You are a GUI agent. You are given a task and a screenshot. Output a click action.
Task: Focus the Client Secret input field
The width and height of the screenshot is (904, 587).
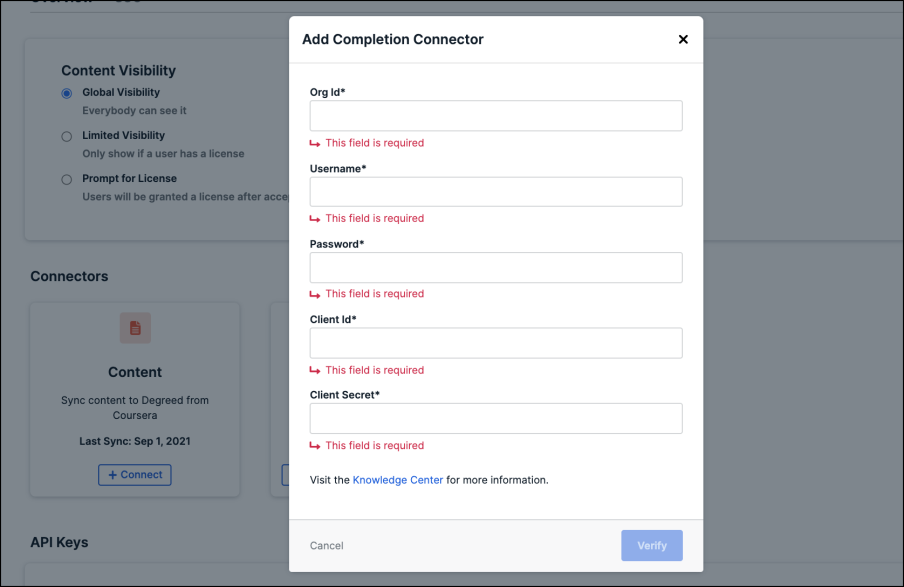[x=496, y=419]
